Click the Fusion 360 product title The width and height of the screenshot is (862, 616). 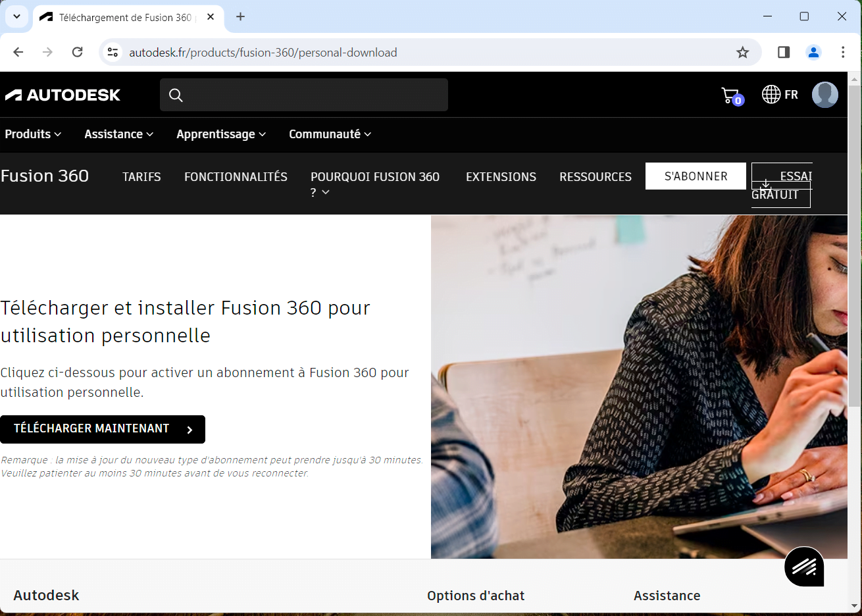pyautogui.click(x=45, y=176)
